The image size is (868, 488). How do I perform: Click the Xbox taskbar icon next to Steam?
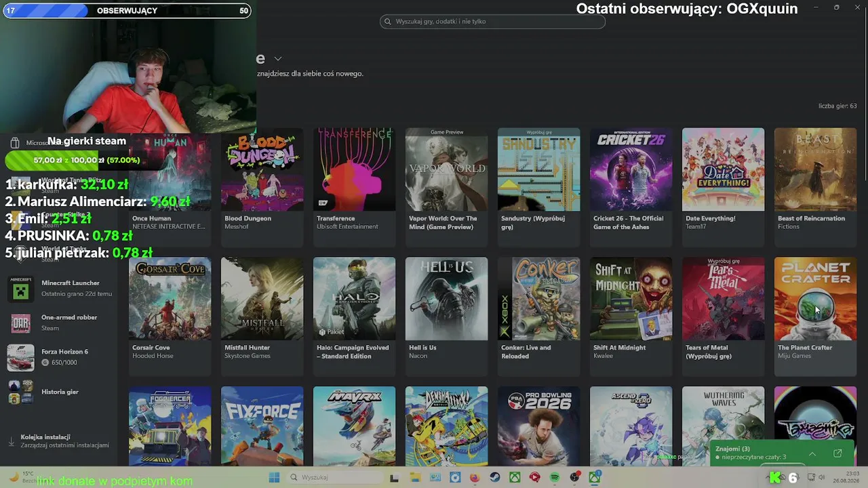515,478
